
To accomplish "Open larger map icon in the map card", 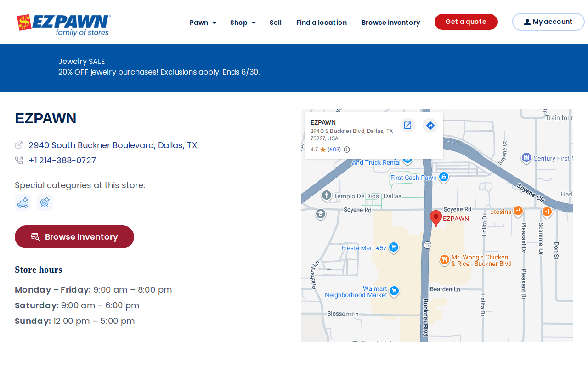I will (x=407, y=125).
